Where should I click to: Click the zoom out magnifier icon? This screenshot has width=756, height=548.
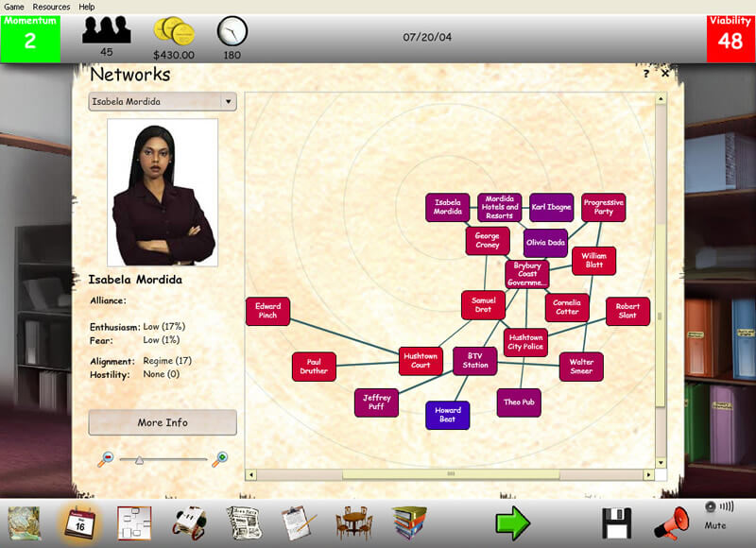coord(106,459)
